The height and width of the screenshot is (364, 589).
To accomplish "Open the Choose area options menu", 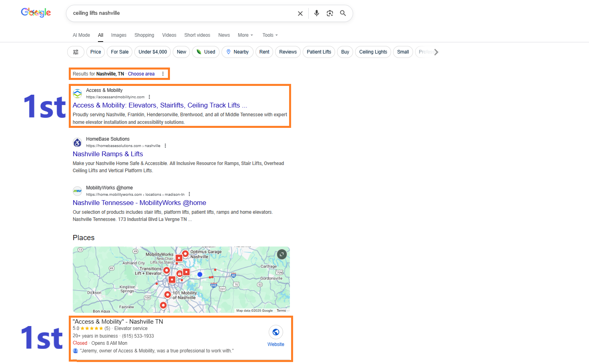I will 163,74.
